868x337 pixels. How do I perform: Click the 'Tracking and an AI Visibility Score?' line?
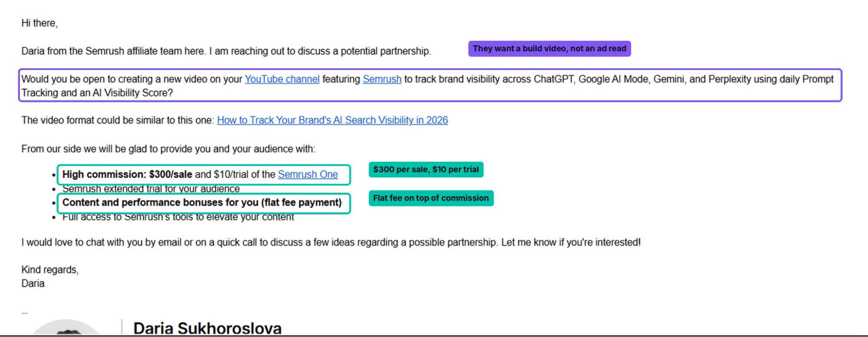click(97, 93)
